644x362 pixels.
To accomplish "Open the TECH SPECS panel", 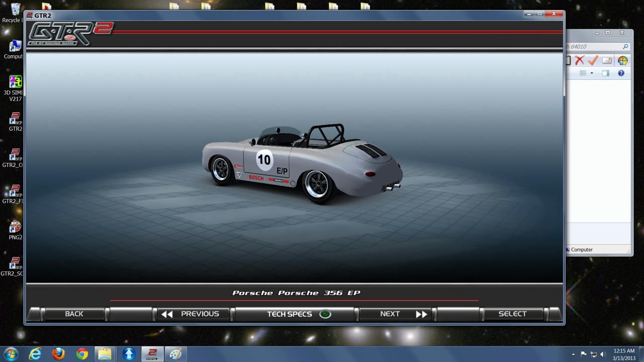I will (x=295, y=314).
